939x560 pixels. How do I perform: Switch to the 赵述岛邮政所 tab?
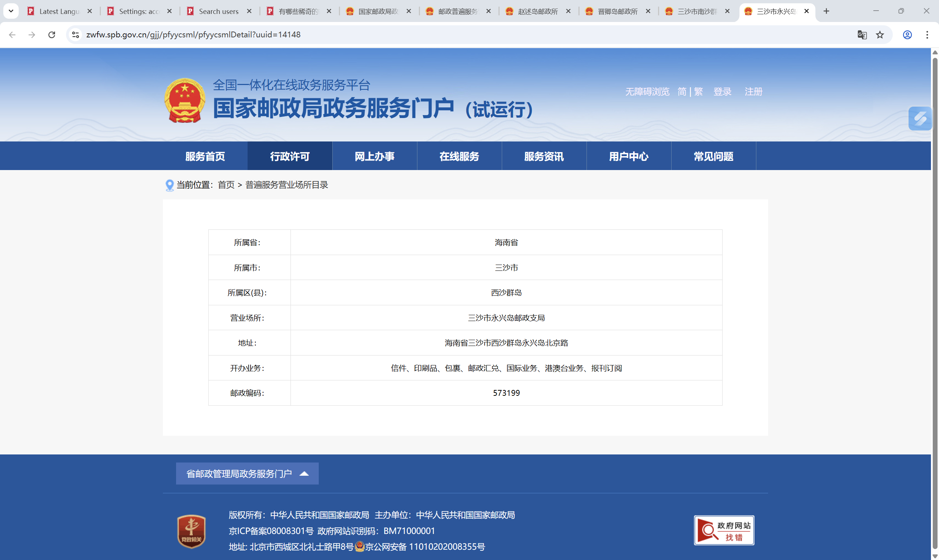[537, 11]
